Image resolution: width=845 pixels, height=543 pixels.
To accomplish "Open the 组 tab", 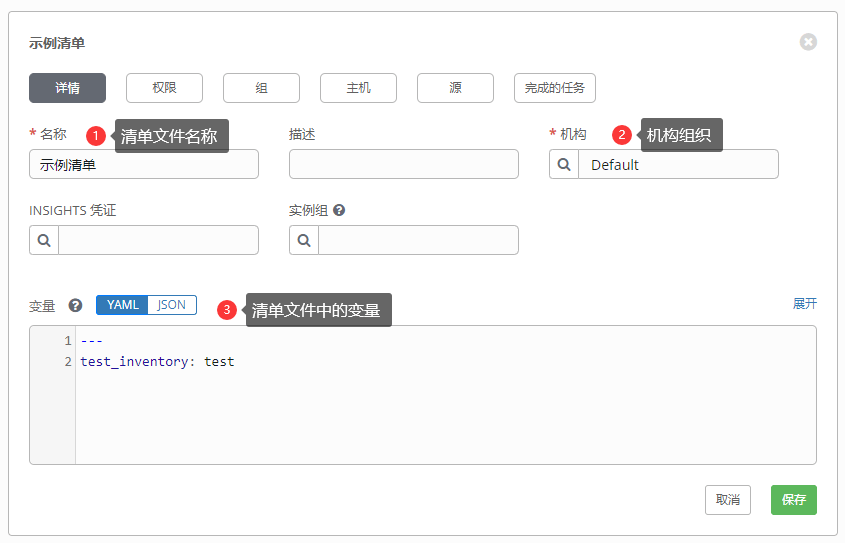I will point(261,88).
